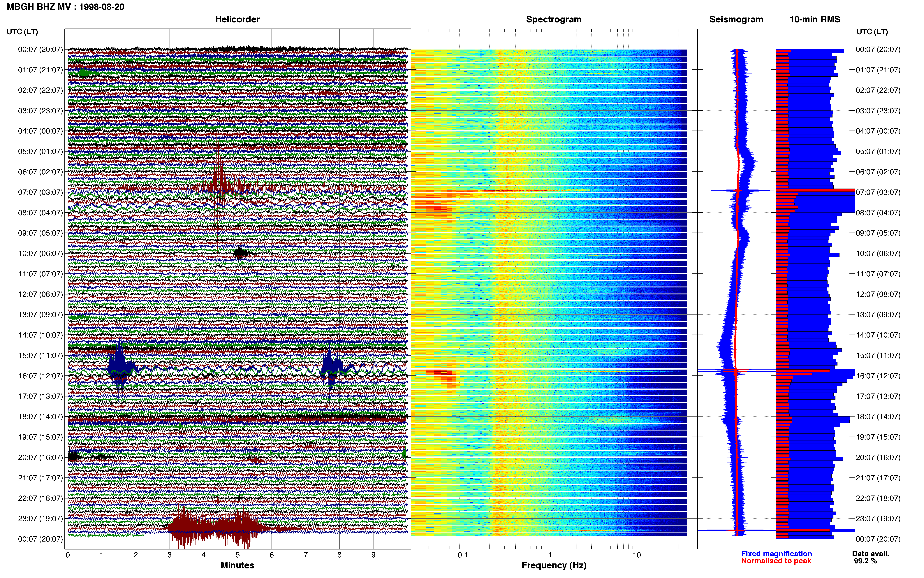Click left time label '23:07 (19:07)'
Viewport: 924px width, 578px height.
(41, 519)
